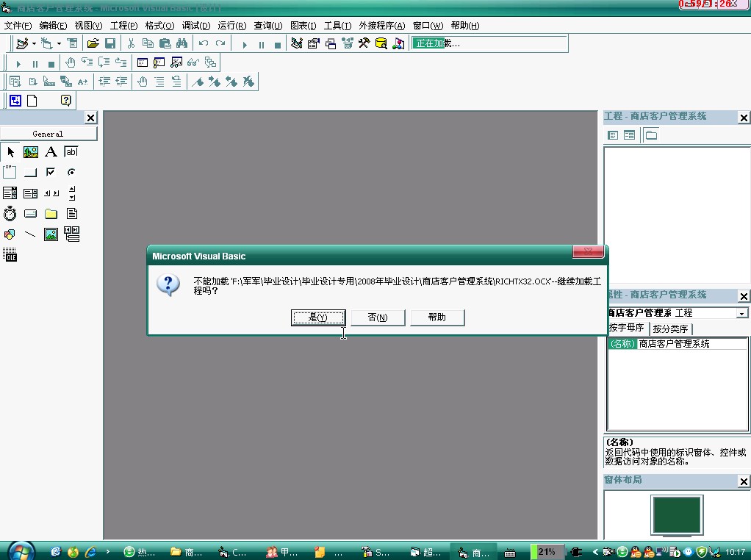Open the object dropdown in the properties panel
Viewport: 751px width, 560px height.
pos(742,313)
